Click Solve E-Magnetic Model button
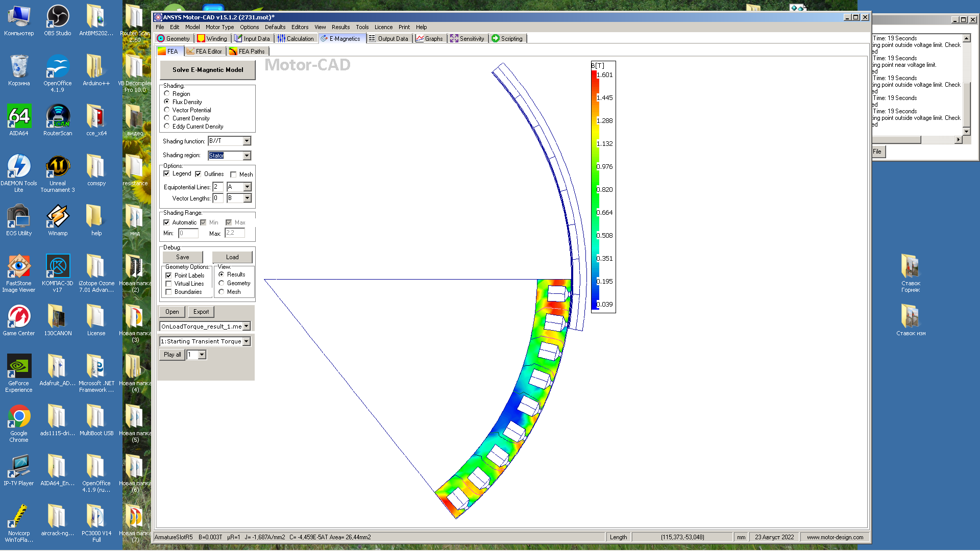The image size is (980, 551). pos(208,70)
